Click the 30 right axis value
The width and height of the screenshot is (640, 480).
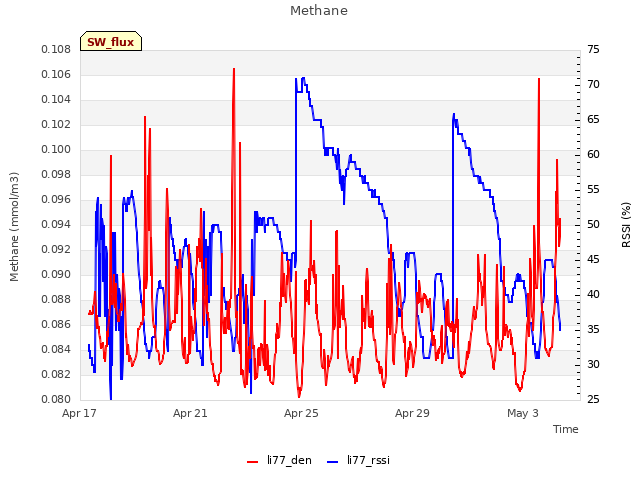pos(593,364)
